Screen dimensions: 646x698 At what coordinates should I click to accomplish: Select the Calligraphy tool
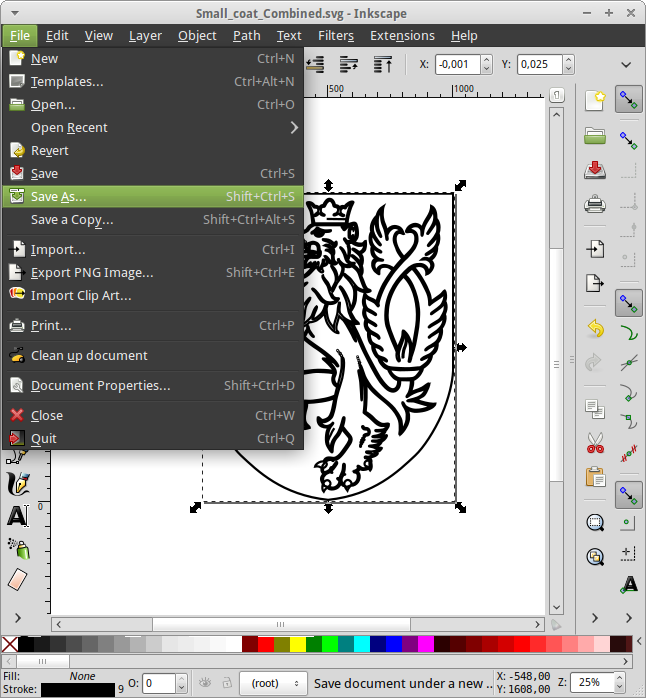point(17,485)
